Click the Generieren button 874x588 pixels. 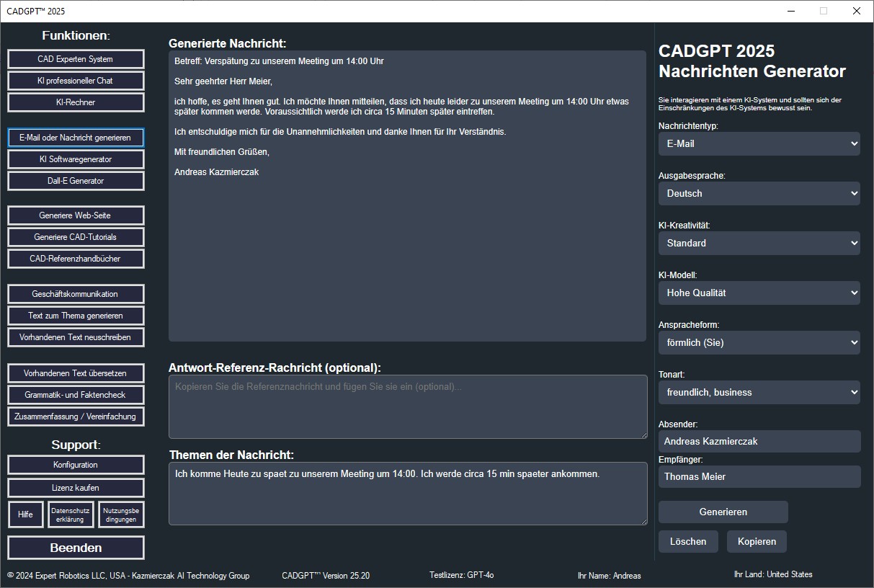click(723, 512)
